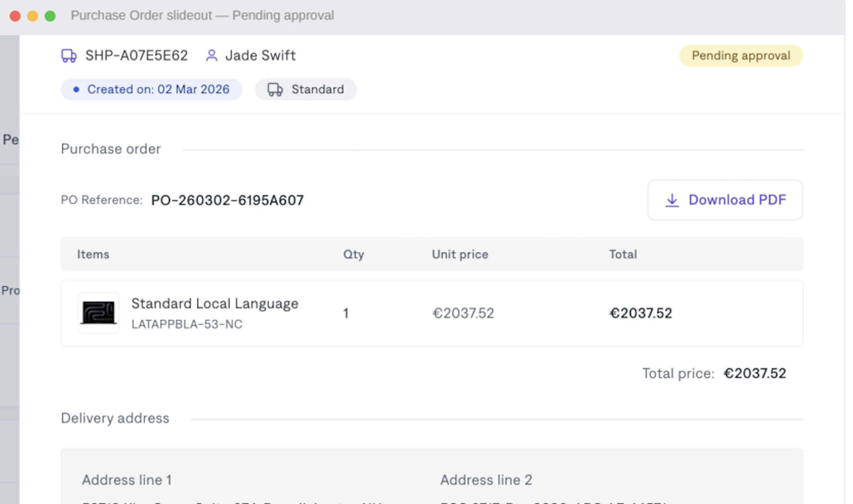
Task: Select the Standard Local Language item row
Action: (x=382, y=313)
